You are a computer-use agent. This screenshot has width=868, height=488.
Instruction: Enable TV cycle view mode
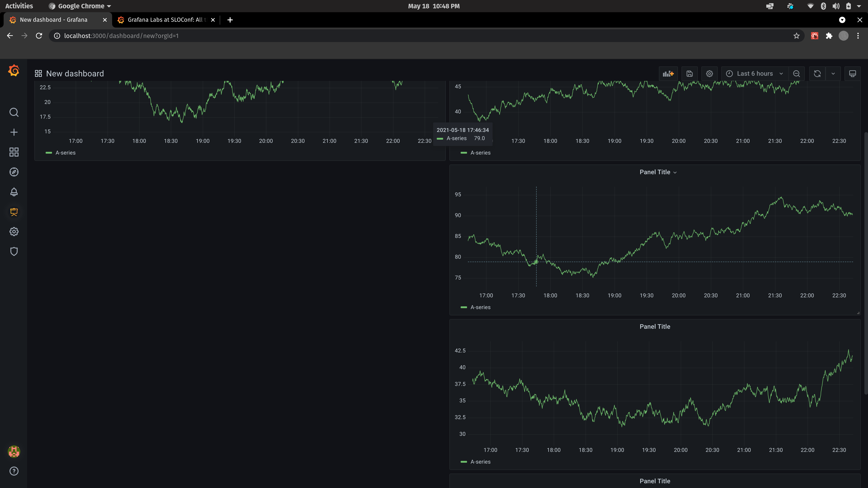coord(853,73)
